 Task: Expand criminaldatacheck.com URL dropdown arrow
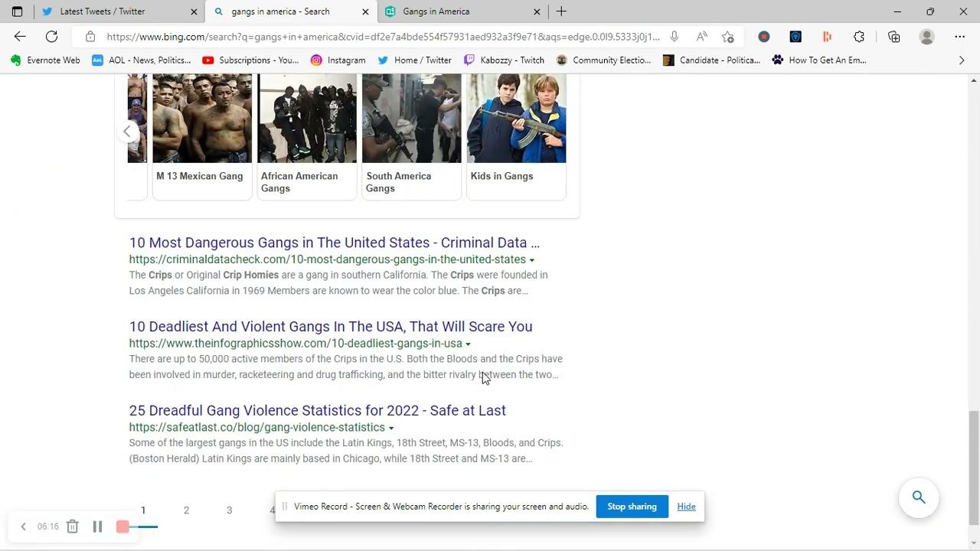coord(532,260)
